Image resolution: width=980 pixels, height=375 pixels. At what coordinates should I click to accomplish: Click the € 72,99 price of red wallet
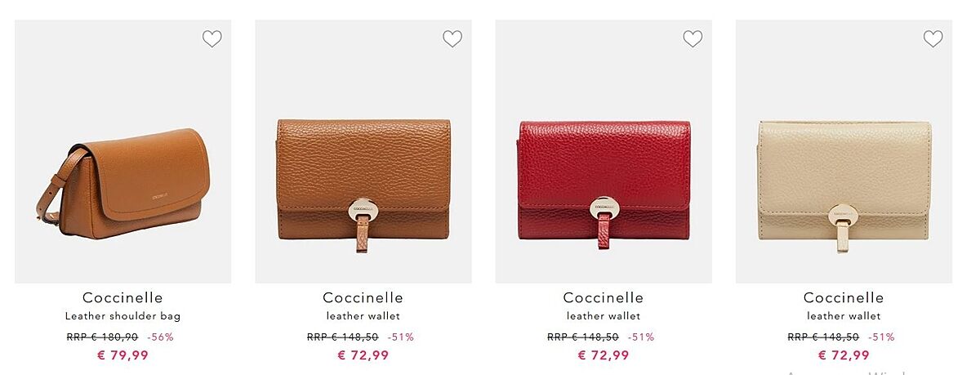(604, 355)
